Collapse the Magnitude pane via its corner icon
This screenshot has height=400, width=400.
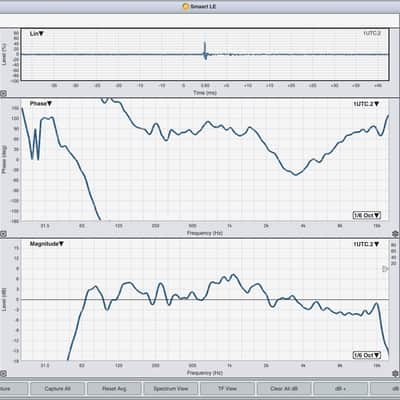click(3, 374)
